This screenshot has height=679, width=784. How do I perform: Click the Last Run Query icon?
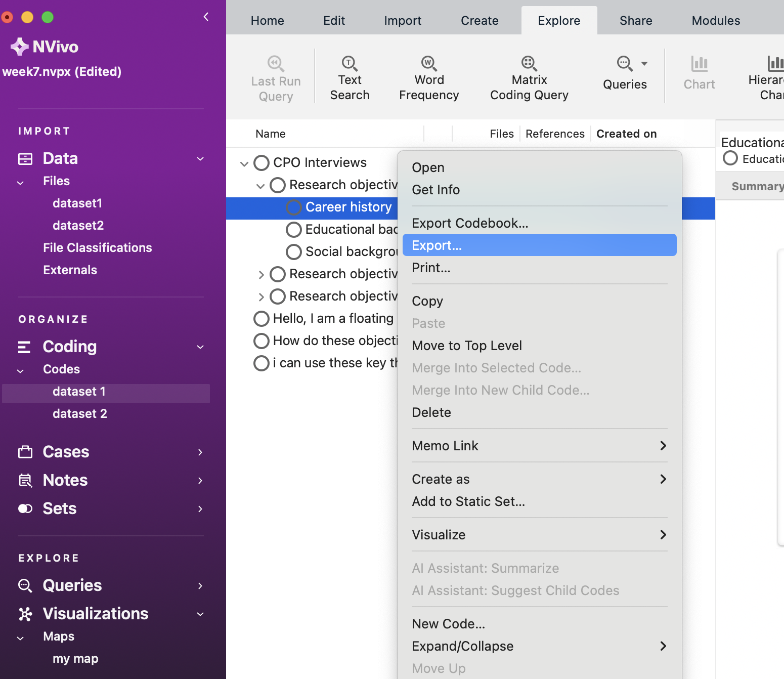click(276, 63)
